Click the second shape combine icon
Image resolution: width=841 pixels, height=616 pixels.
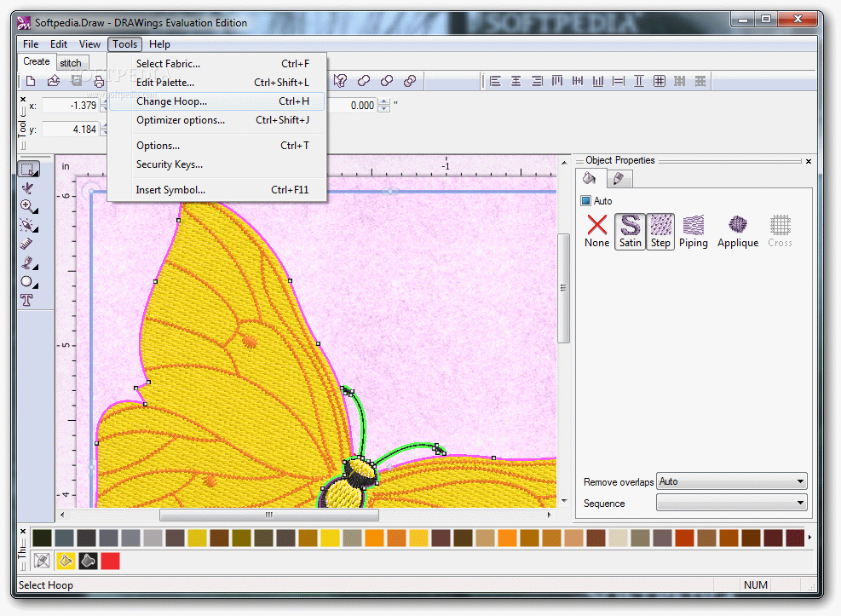387,81
